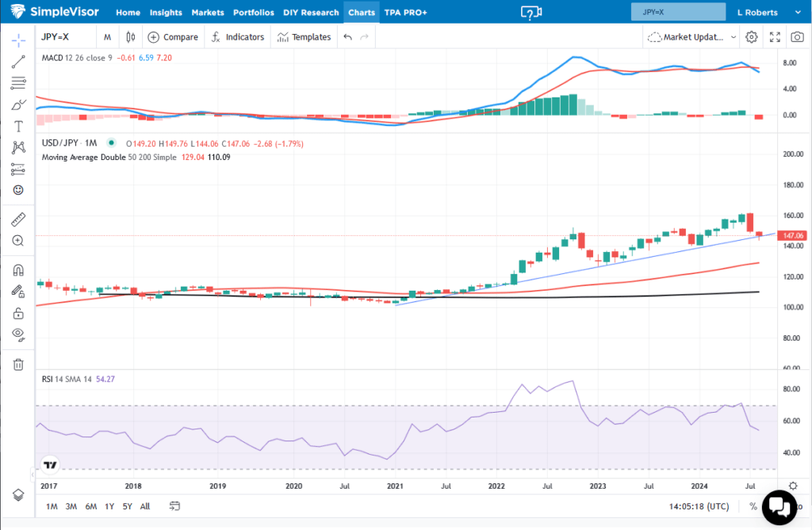
Task: Open the Market Updates dropdown
Action: click(x=689, y=36)
